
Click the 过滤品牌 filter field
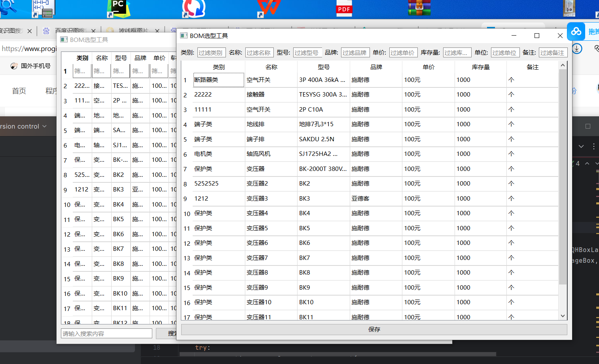point(355,53)
